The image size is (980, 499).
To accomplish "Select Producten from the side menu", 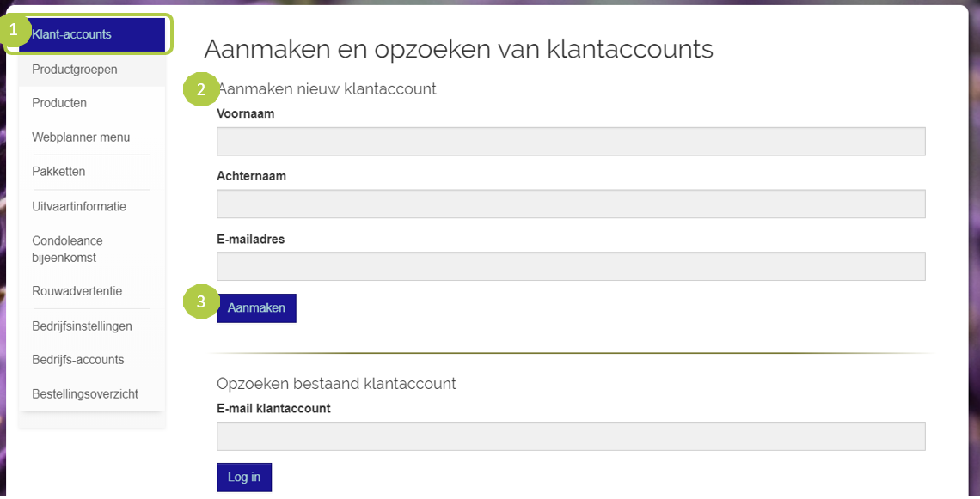I will tap(59, 103).
